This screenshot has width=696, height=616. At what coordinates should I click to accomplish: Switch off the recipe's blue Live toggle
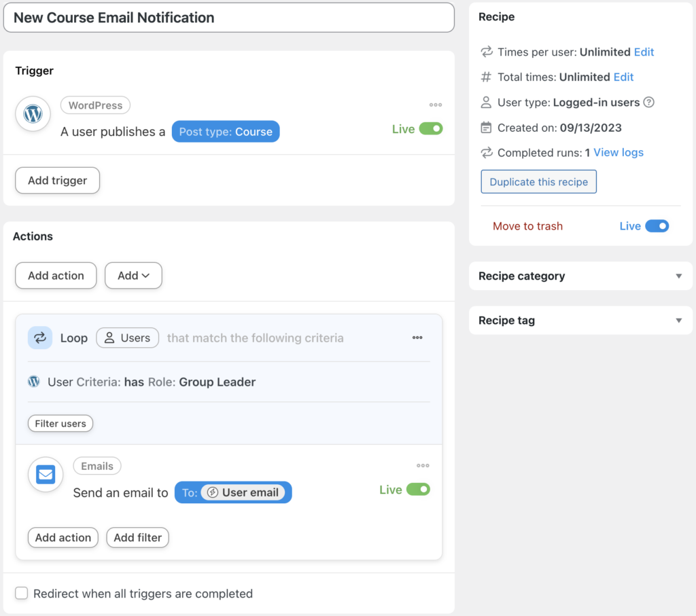pos(657,226)
